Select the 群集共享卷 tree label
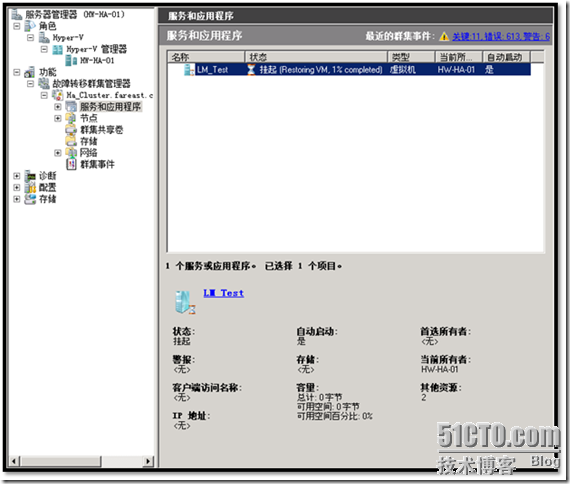This screenshot has height=484, width=570. coord(101,130)
